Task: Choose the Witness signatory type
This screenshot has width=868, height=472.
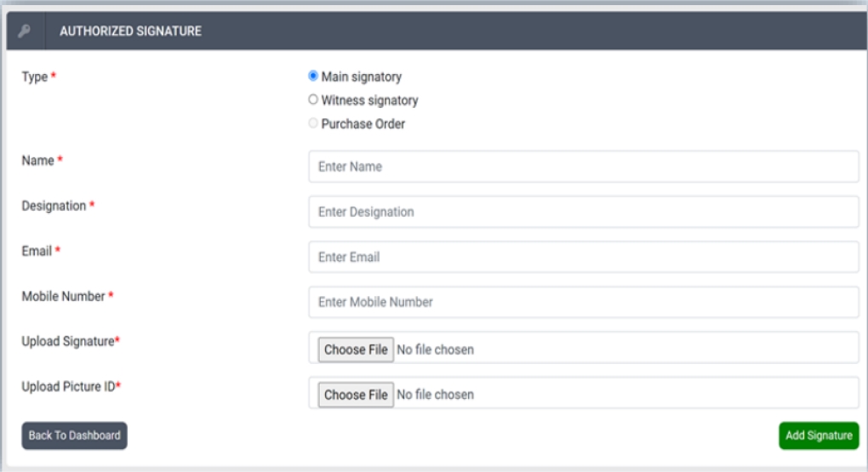Action: 313,100
